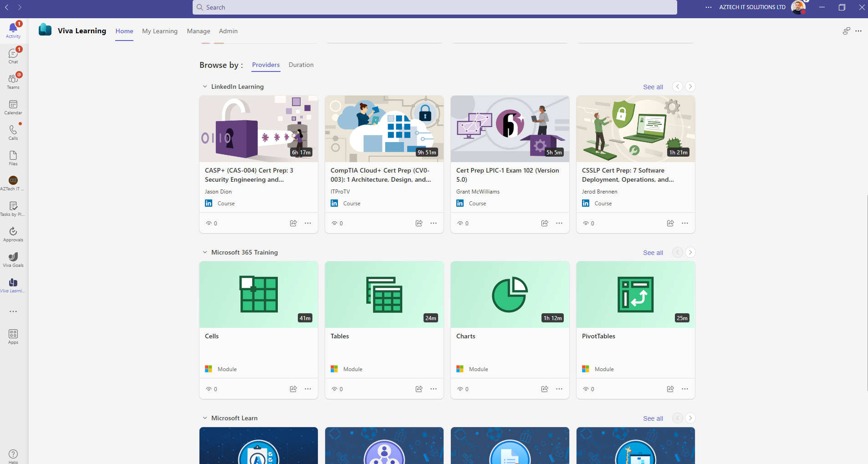Screen dimensions: 868x464
Task: Open more options for the CASP+ course
Action: coord(308,223)
